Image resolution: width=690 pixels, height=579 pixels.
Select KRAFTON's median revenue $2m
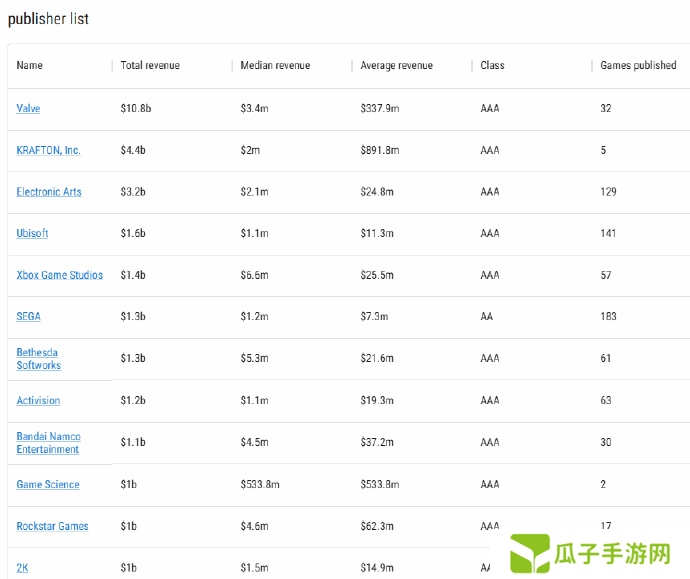click(x=250, y=150)
